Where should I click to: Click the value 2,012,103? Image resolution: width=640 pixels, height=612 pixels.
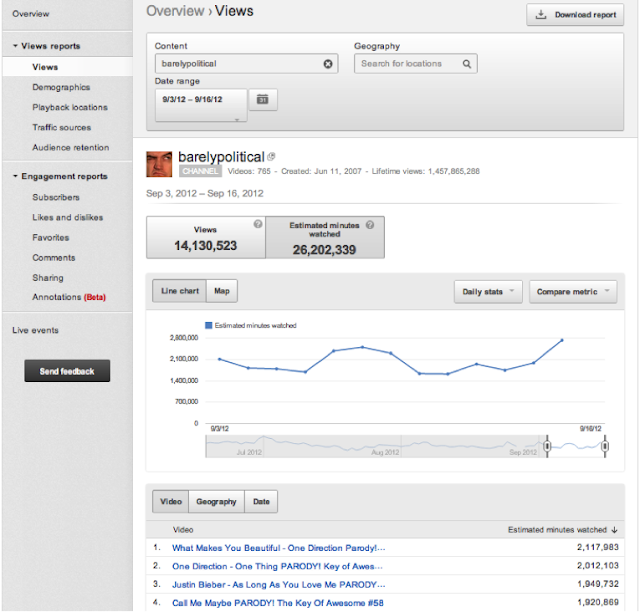click(x=598, y=566)
